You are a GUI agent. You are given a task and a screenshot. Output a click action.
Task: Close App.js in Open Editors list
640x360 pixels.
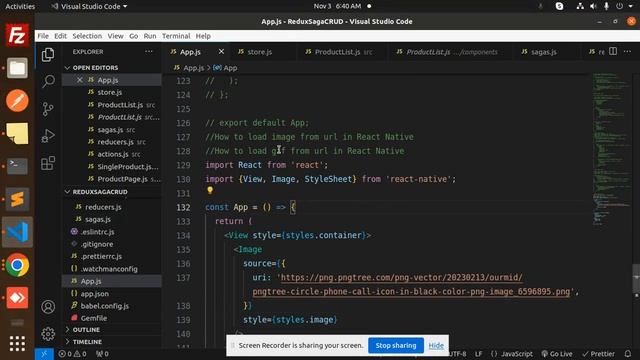(80, 80)
